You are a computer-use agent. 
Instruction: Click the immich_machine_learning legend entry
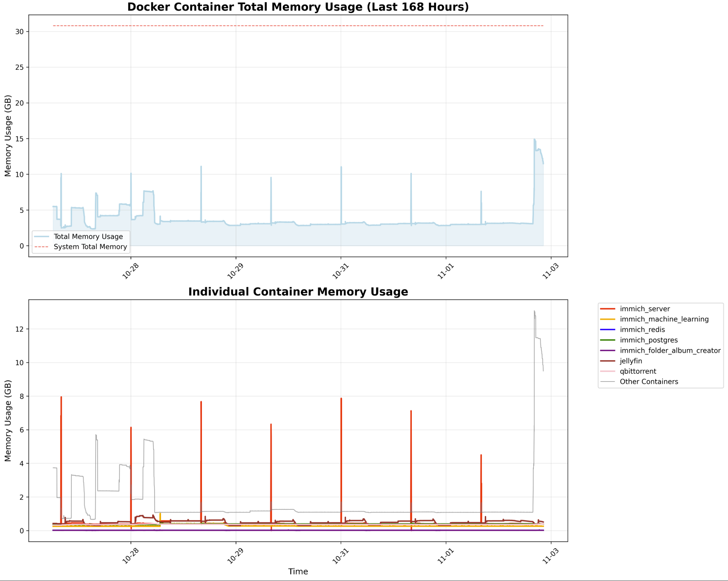664,319
